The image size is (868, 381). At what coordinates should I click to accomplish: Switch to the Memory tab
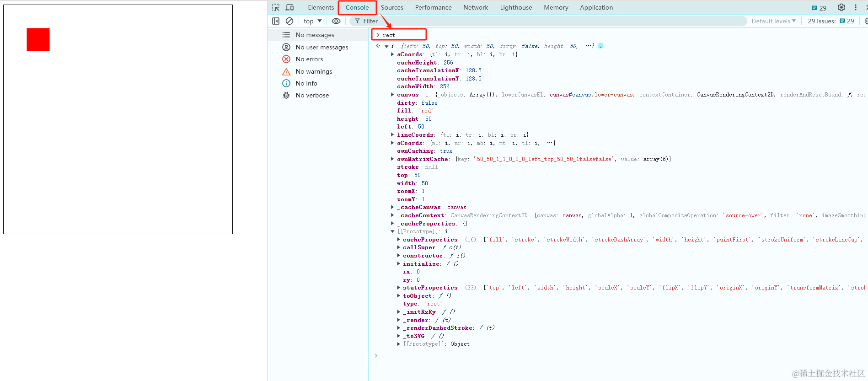(x=556, y=7)
